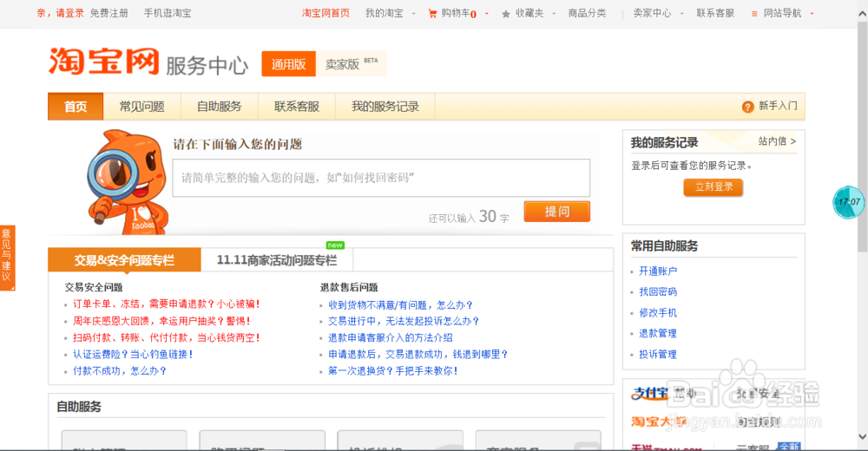This screenshot has width=868, height=451.
Task: Switch to 通用版 version tab
Action: [288, 63]
